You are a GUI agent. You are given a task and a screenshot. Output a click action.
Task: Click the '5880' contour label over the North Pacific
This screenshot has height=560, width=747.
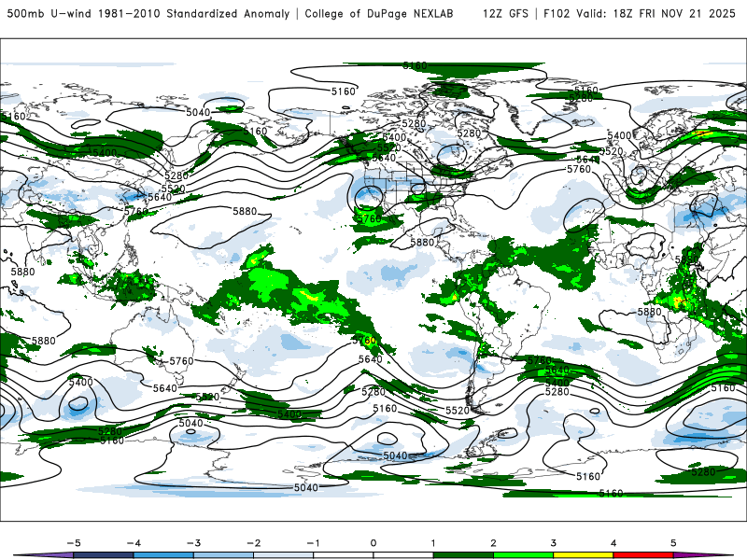coord(245,211)
